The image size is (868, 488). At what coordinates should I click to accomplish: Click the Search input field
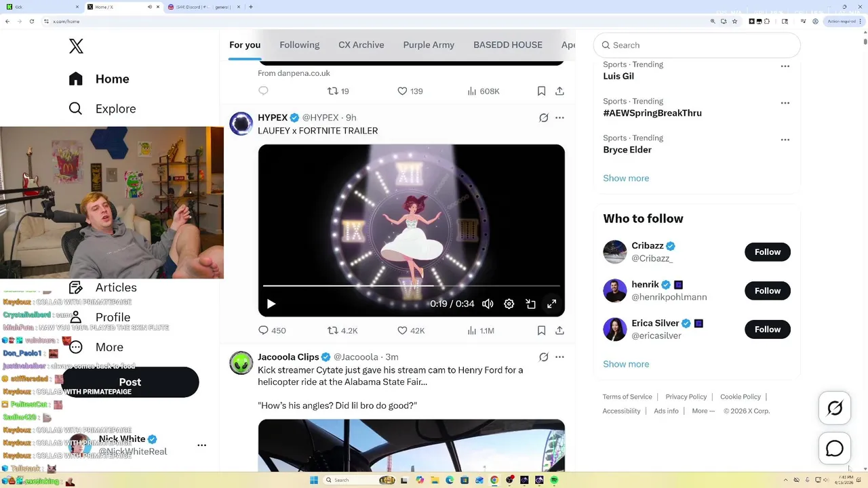pos(697,45)
